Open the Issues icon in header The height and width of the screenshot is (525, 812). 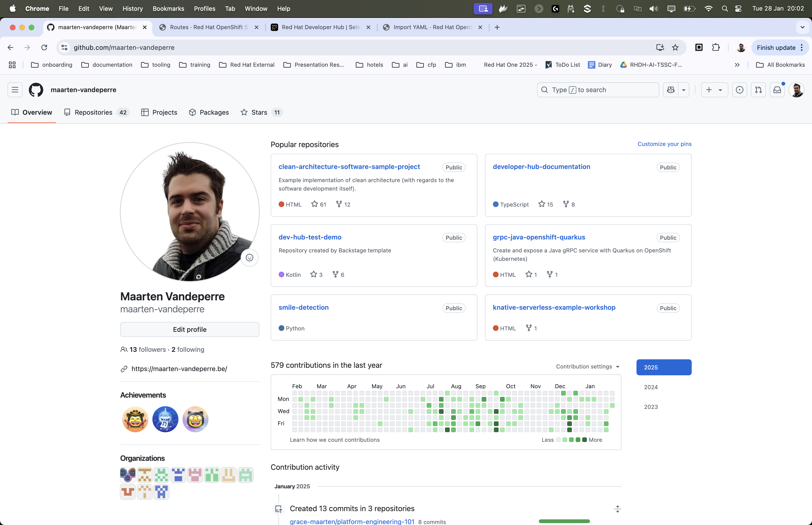(739, 90)
